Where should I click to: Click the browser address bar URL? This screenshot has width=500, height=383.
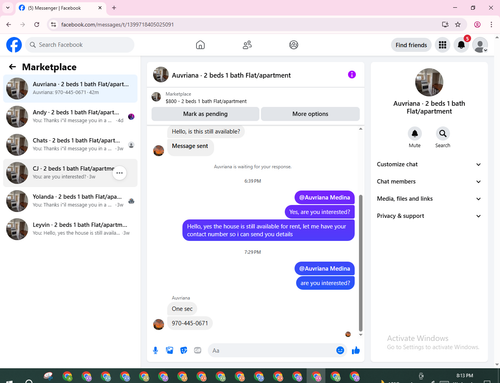click(117, 24)
